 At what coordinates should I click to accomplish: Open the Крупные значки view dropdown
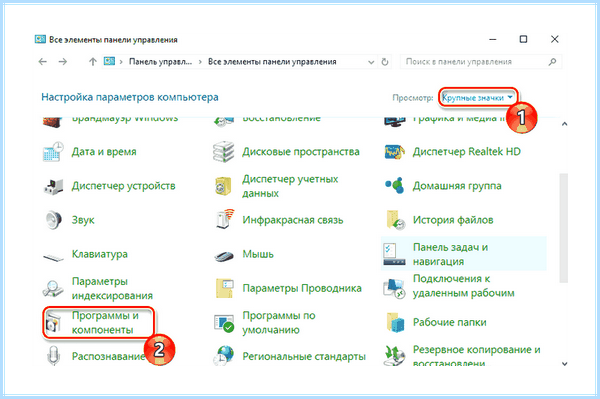click(478, 98)
